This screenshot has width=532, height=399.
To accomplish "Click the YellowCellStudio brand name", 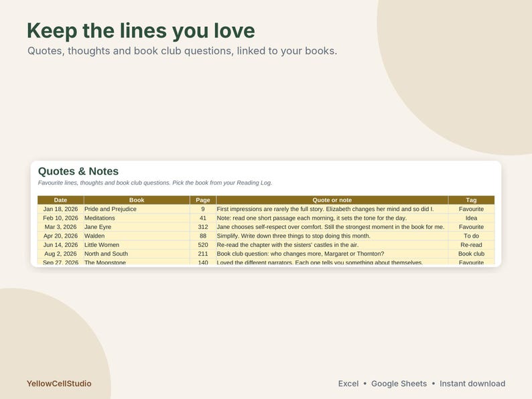I will [x=59, y=384].
